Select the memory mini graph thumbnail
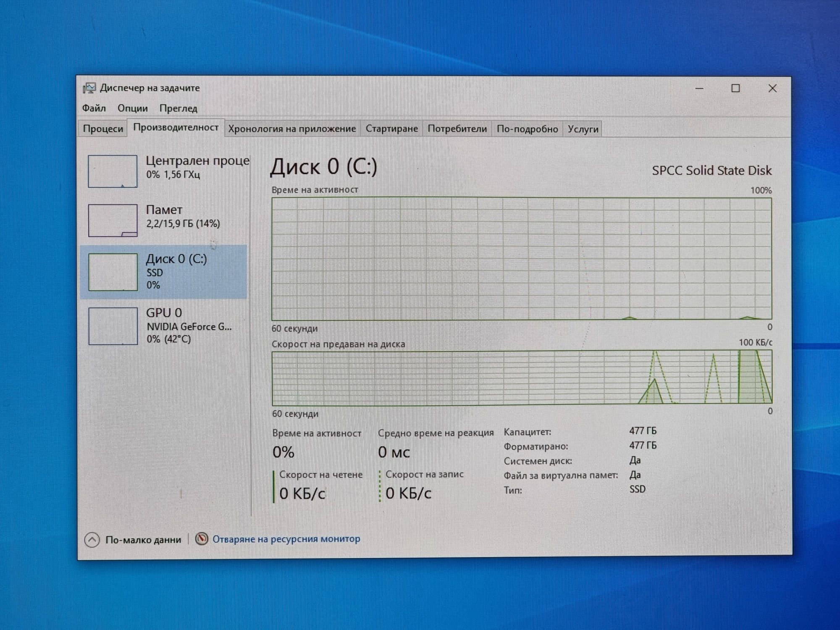This screenshot has height=630, width=840. pyautogui.click(x=113, y=220)
